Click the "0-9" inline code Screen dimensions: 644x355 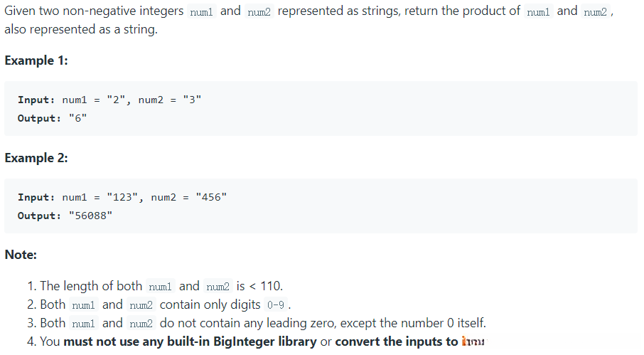click(x=276, y=305)
